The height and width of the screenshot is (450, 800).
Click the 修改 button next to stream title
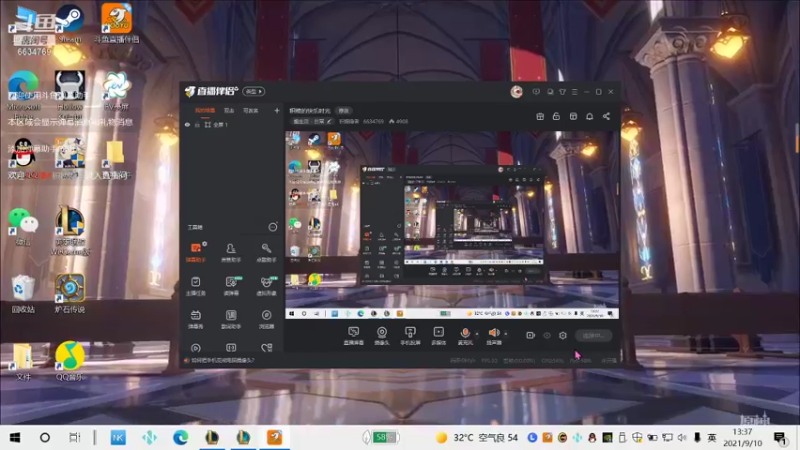tap(344, 110)
